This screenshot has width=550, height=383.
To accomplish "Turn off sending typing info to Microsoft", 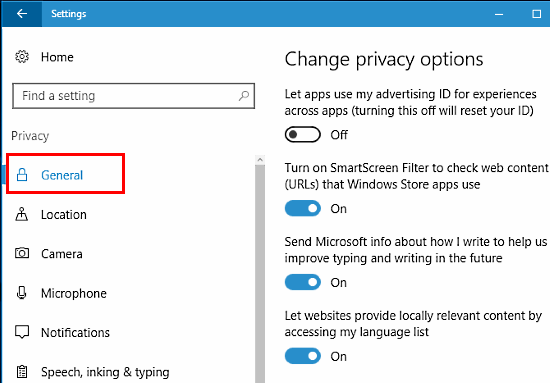I will [303, 282].
